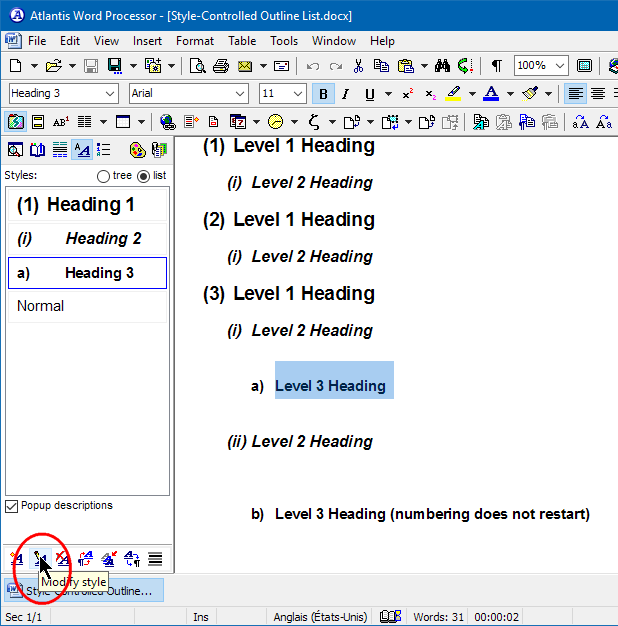Open the Format menu
This screenshot has width=618, height=626.
[194, 41]
